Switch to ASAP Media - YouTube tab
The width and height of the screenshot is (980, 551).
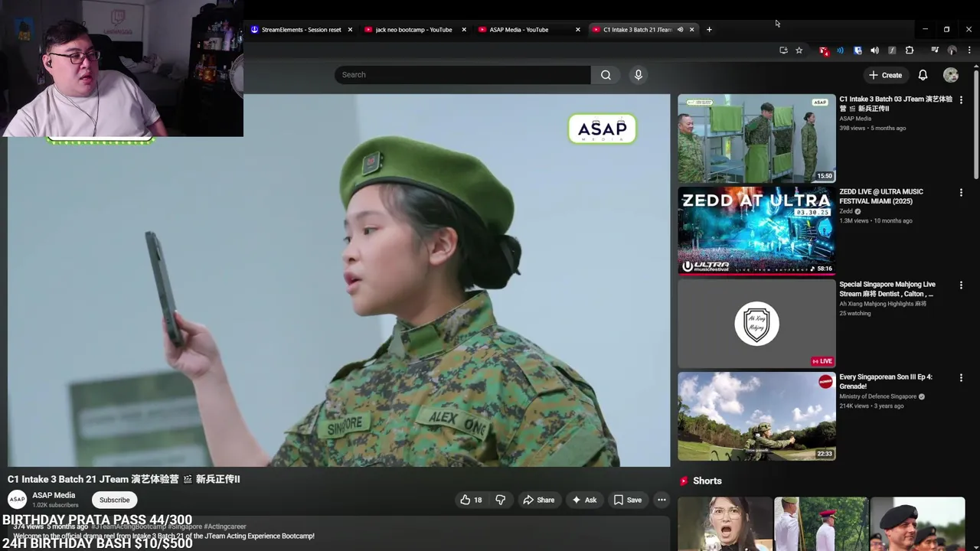click(519, 30)
